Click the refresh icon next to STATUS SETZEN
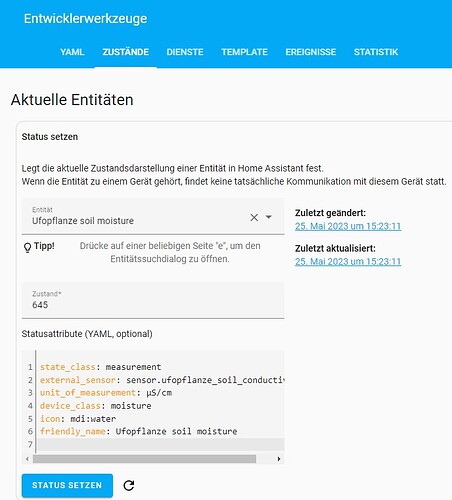The width and height of the screenshot is (452, 500). coord(129,485)
